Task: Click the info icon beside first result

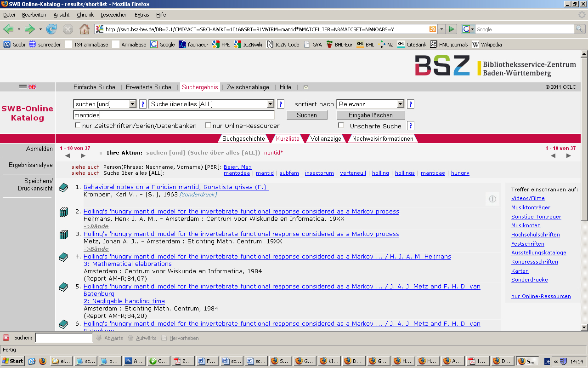Action: [492, 199]
